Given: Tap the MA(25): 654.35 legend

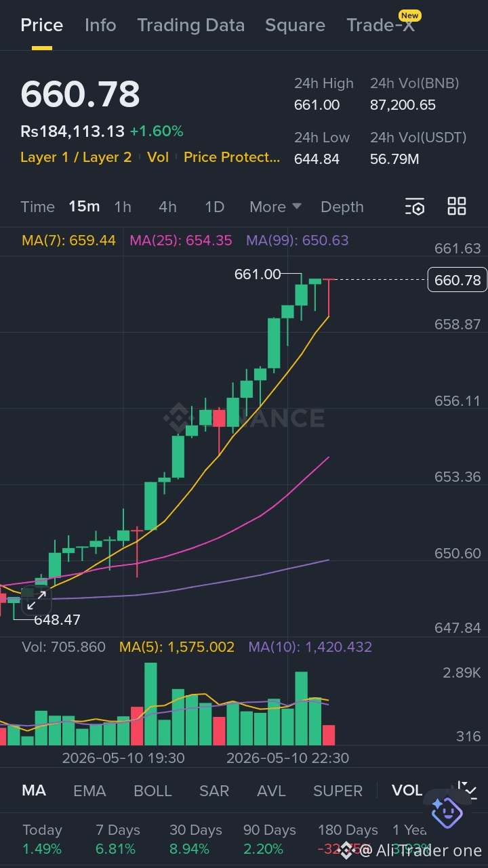Looking at the screenshot, I should pyautogui.click(x=181, y=241).
